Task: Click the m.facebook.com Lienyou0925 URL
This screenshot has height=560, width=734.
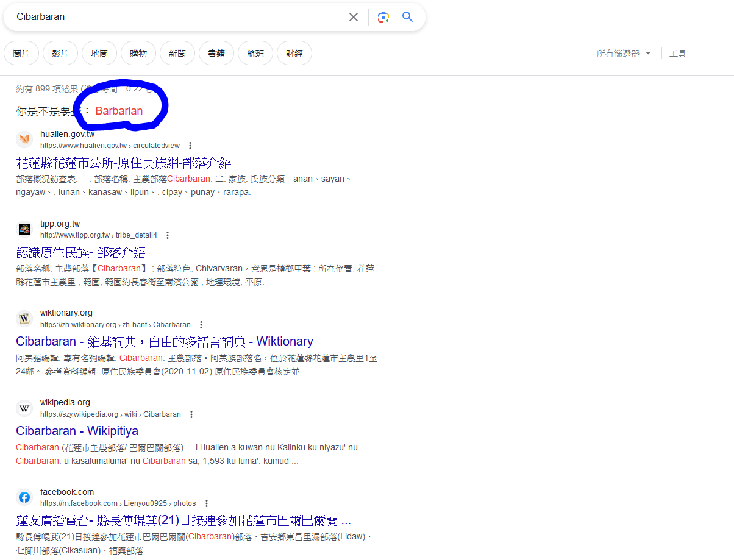Action: [x=118, y=503]
